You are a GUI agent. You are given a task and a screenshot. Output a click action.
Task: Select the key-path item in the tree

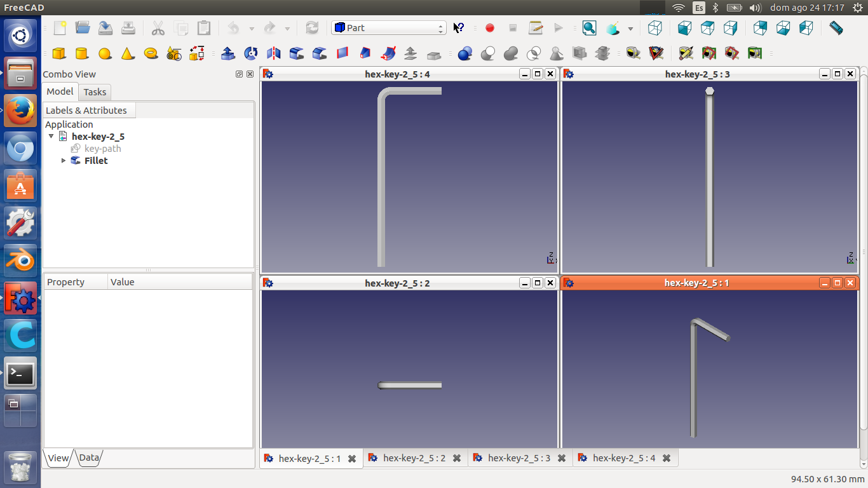(102, 149)
